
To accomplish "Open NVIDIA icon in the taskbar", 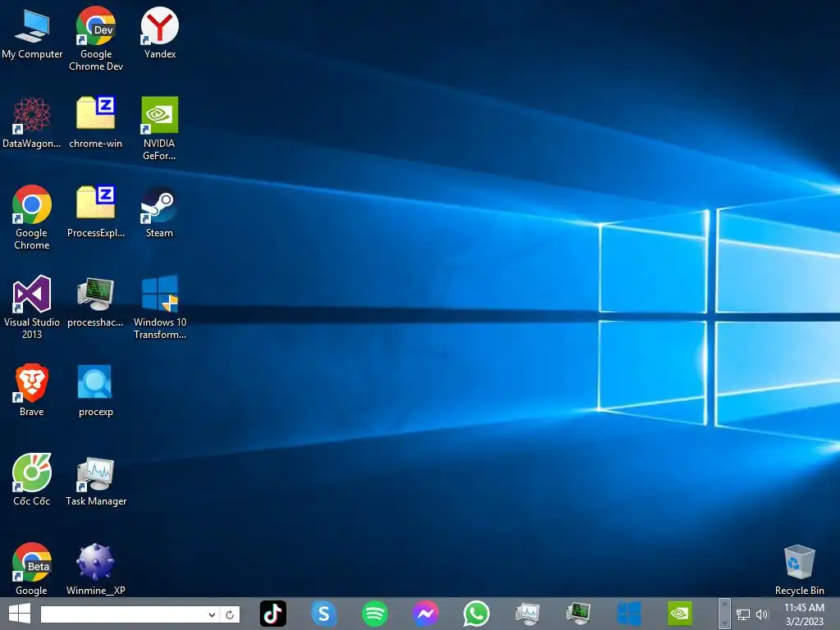I will pyautogui.click(x=680, y=614).
